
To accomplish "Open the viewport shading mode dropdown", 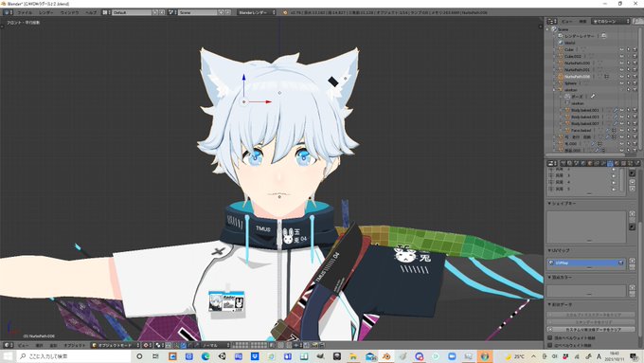I will (x=147, y=345).
